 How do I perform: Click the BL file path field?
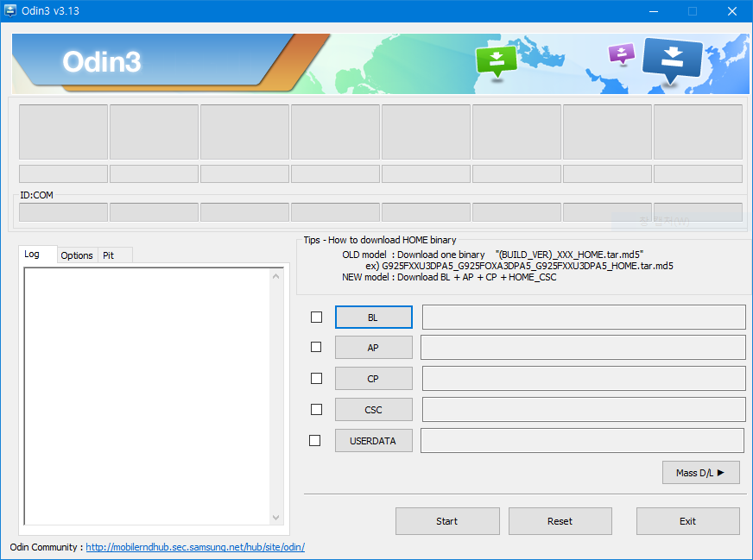(x=584, y=318)
